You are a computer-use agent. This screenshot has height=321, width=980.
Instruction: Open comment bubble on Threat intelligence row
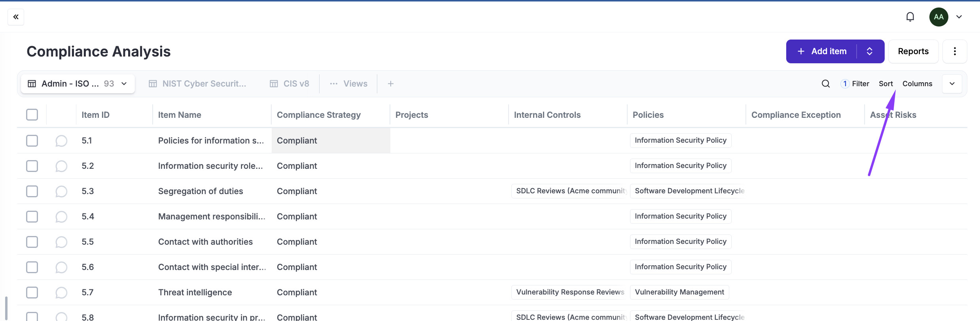coord(61,293)
